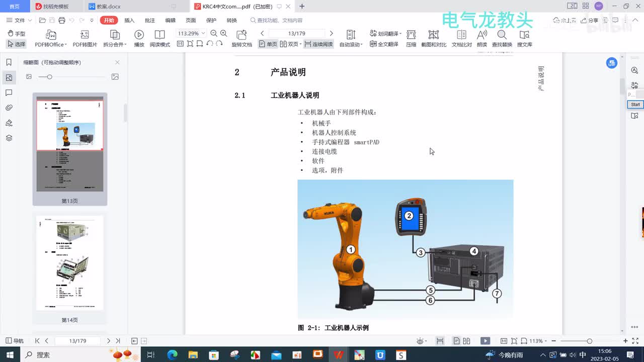Image resolution: width=644 pixels, height=362 pixels.
Task: Expand quick access toolbar dropdown arrow
Action: [92, 20]
